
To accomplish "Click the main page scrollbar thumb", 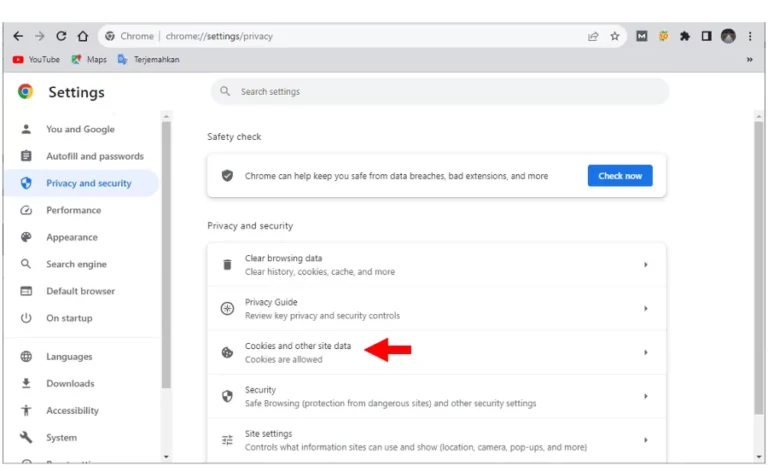I will 759,268.
